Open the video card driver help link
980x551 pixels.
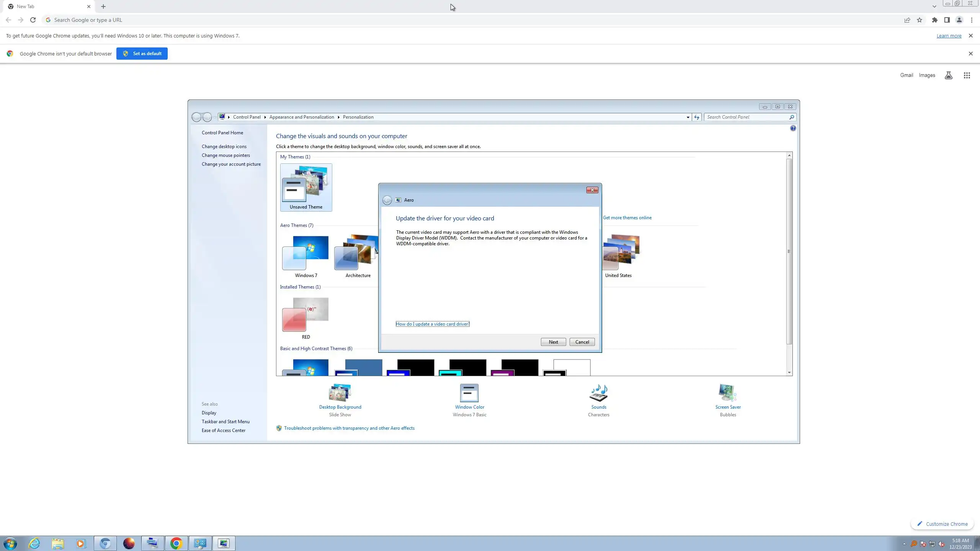pyautogui.click(x=432, y=324)
